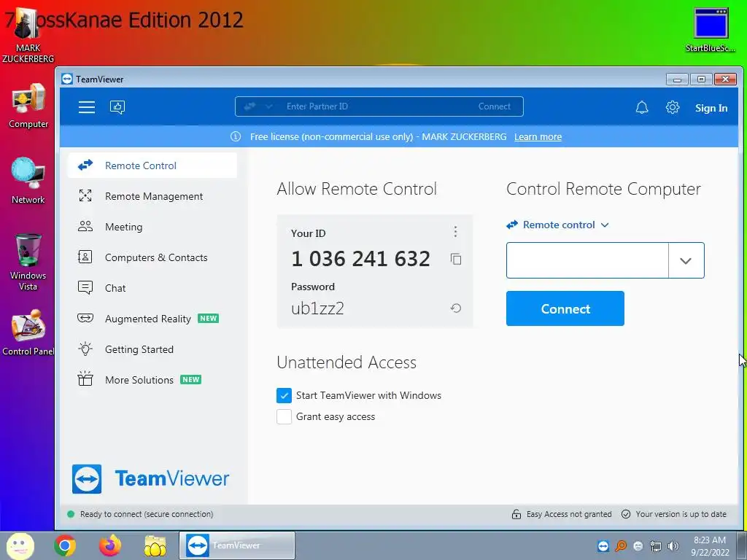The width and height of the screenshot is (747, 560).
Task: Select the StartBlueScreen desktop icon
Action: click(711, 30)
